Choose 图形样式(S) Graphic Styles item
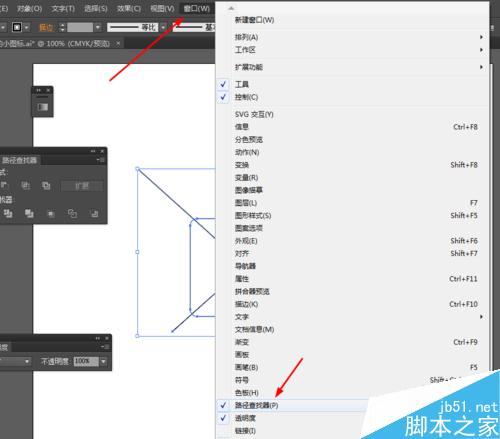The height and width of the screenshot is (439, 500). [x=353, y=216]
